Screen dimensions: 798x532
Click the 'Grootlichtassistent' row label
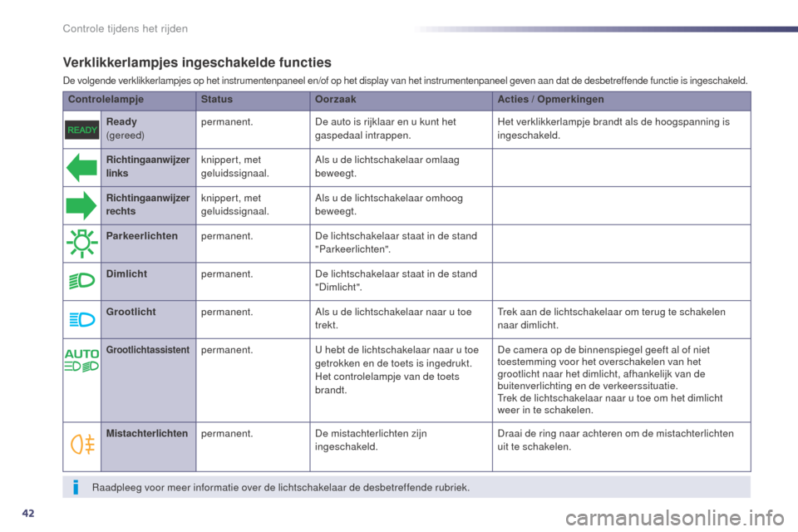click(x=148, y=350)
